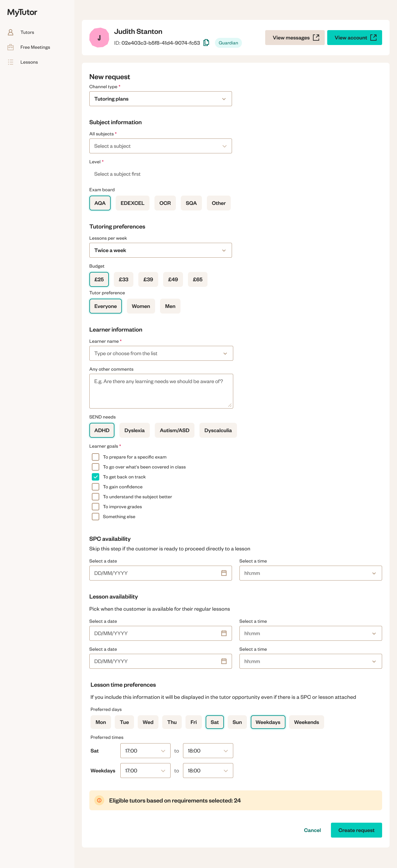
Task: Uncheck 'To get back on track'
Action: click(x=96, y=477)
